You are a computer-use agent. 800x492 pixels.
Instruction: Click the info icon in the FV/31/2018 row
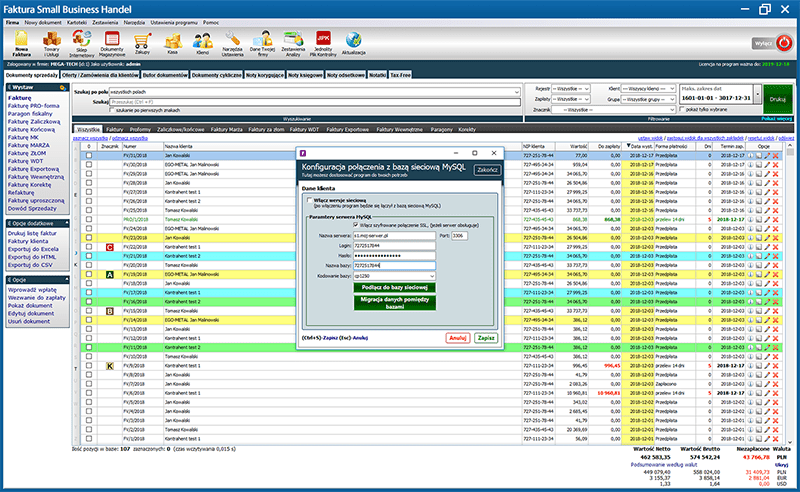pyautogui.click(x=750, y=156)
